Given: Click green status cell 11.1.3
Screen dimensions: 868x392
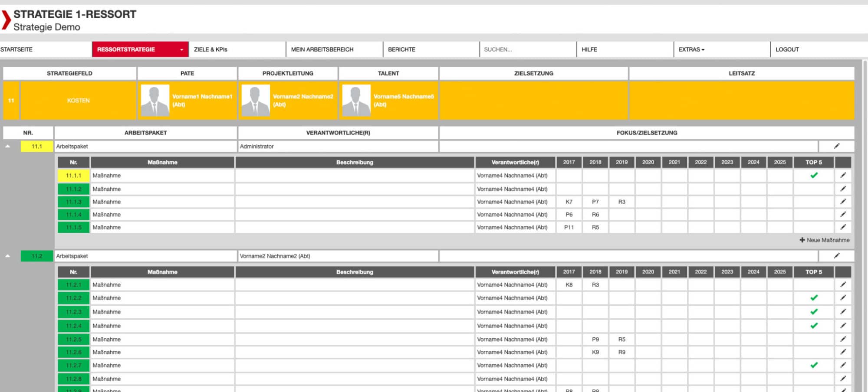Looking at the screenshot, I should click(73, 202).
